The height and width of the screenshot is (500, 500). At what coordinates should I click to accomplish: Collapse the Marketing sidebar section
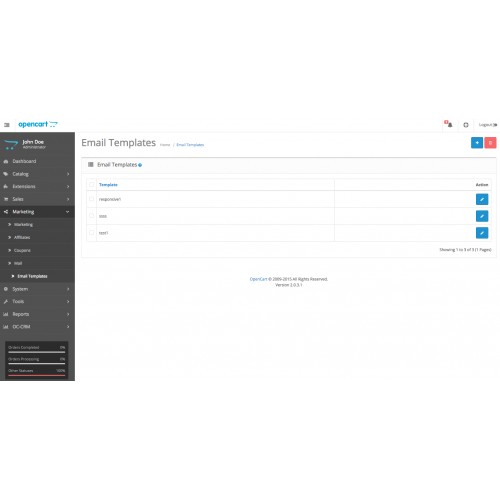click(37, 212)
